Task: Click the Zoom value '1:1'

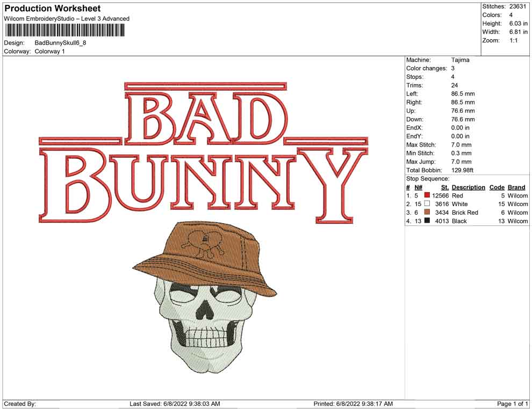Action: point(514,40)
